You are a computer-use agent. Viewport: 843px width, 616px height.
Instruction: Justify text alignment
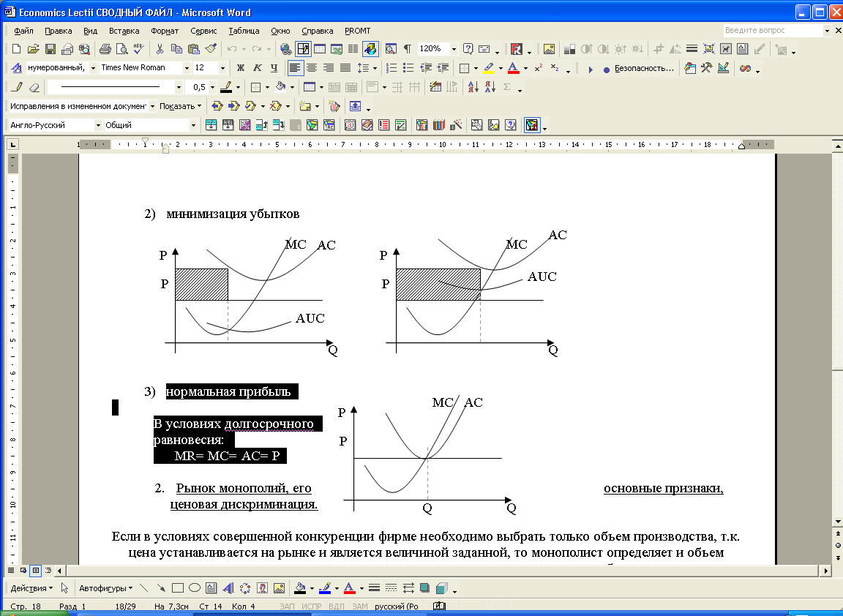click(345, 68)
